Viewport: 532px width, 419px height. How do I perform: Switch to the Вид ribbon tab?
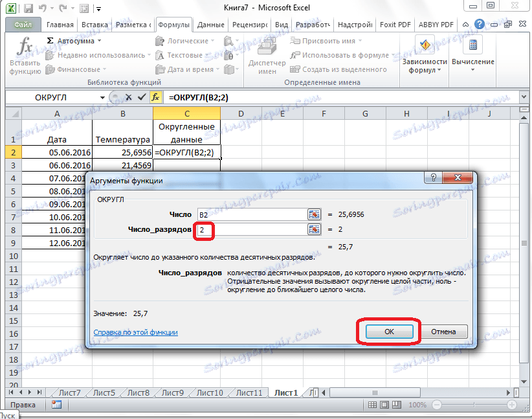282,25
